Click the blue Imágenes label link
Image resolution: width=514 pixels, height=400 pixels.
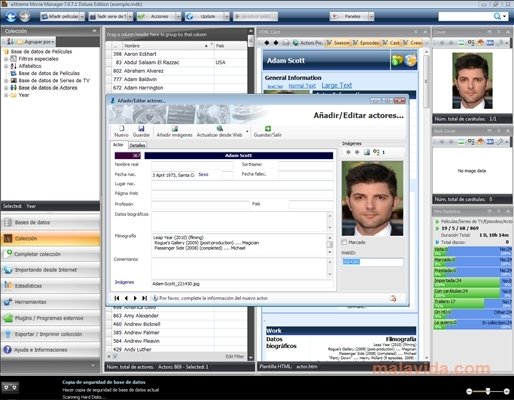[x=124, y=282]
